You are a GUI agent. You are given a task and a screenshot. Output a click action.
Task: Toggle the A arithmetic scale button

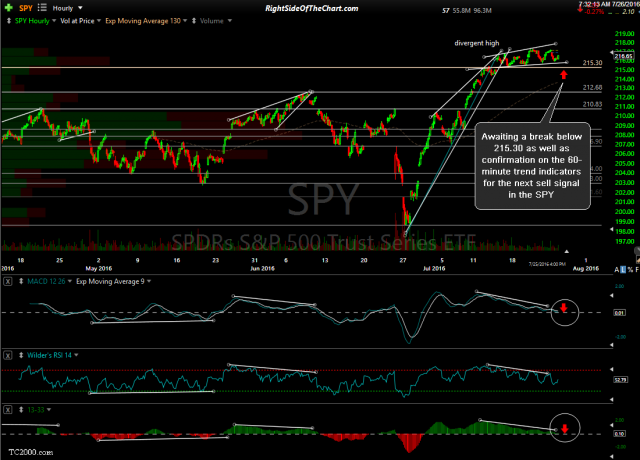tap(616, 270)
